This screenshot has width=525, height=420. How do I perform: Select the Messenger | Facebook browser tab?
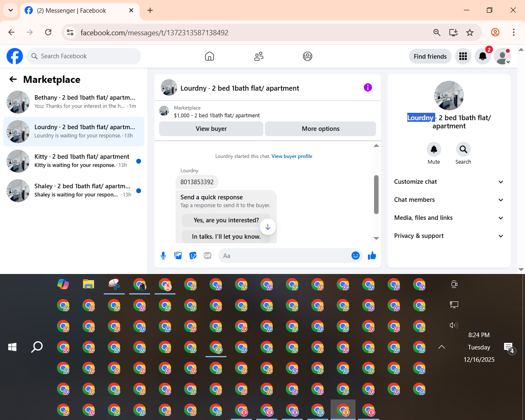[x=80, y=11]
